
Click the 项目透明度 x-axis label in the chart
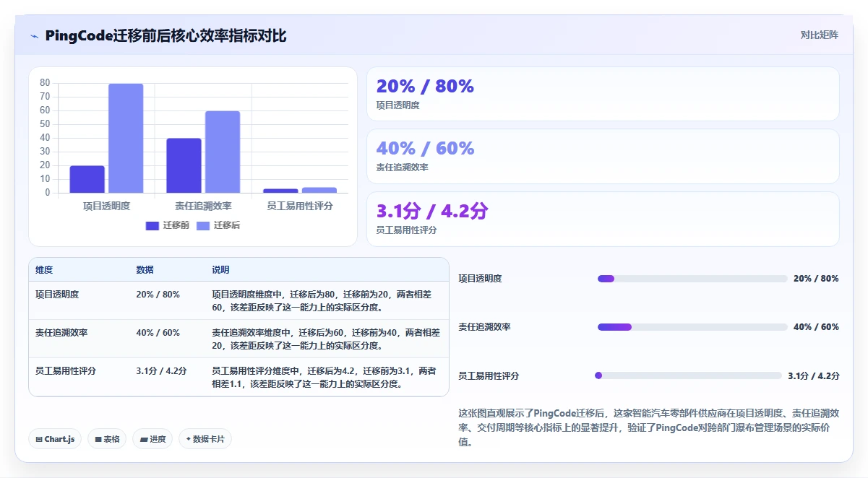pyautogui.click(x=106, y=206)
